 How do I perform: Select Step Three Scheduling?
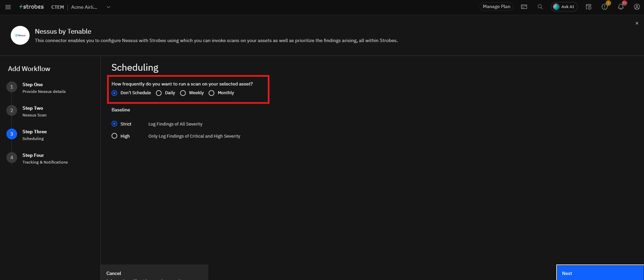[x=35, y=135]
